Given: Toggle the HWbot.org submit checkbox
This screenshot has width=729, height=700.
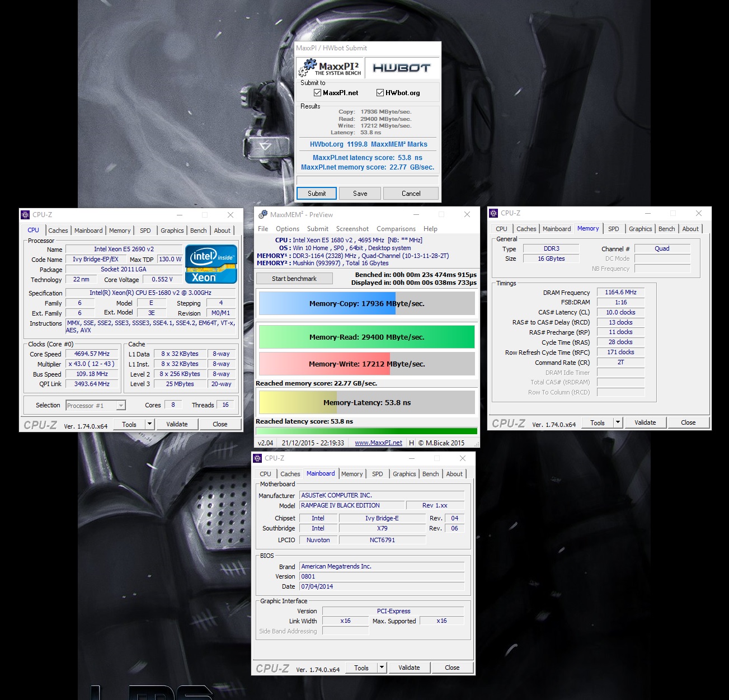Looking at the screenshot, I should point(380,93).
